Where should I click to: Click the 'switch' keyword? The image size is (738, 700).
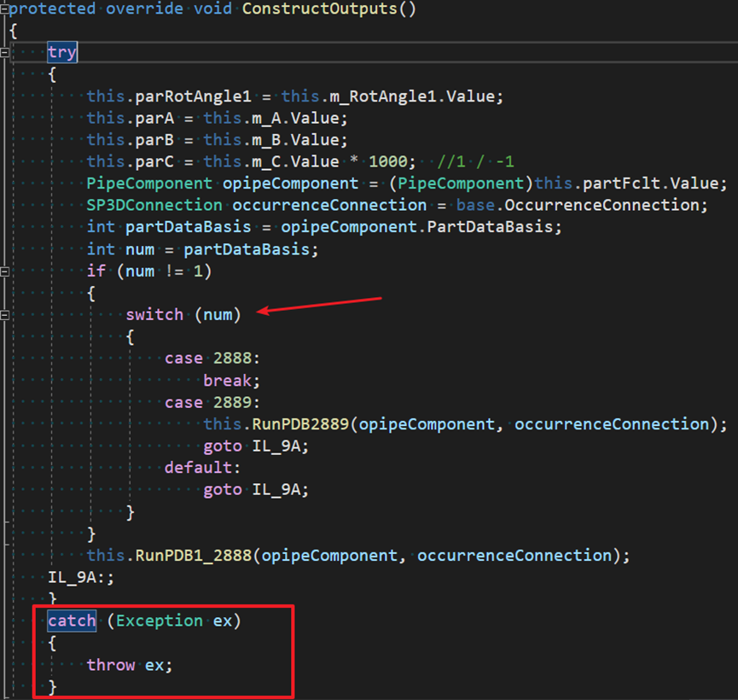tap(154, 315)
